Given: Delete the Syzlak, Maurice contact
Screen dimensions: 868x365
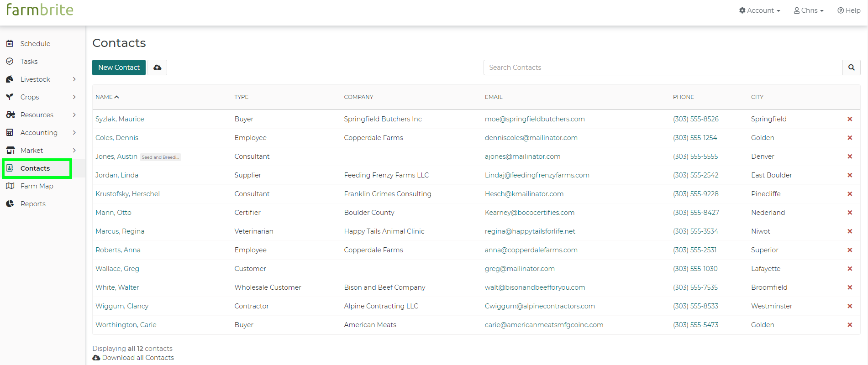Looking at the screenshot, I should coord(850,119).
